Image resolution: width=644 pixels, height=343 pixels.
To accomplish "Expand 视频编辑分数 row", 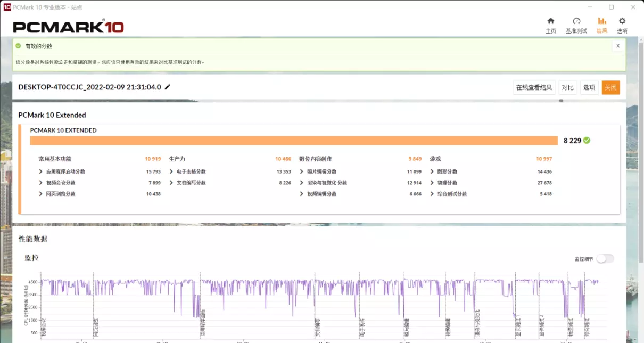I will (x=302, y=194).
